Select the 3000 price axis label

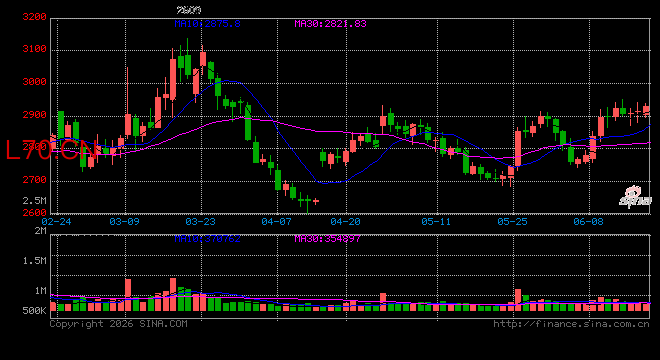(35, 82)
